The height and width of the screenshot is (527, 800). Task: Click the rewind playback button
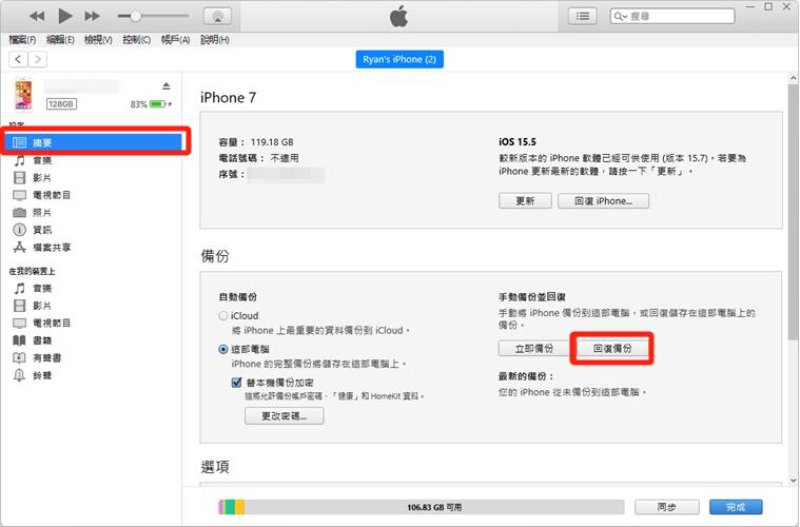coord(37,16)
